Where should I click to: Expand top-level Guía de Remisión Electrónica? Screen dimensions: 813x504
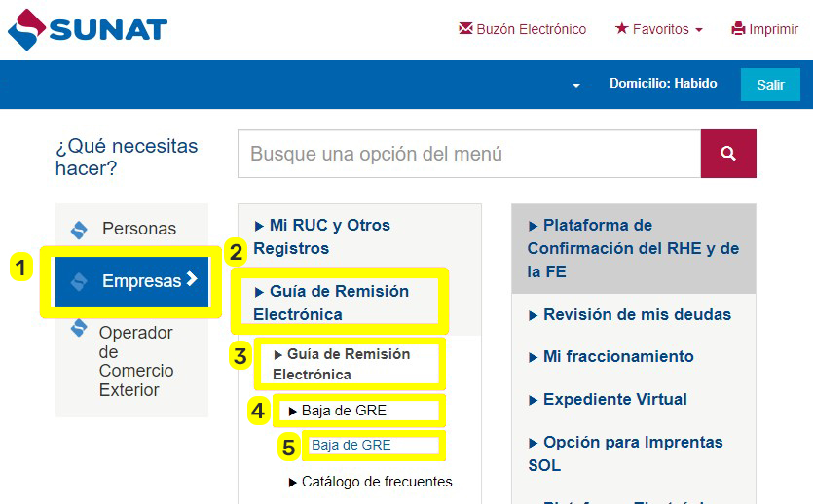click(331, 303)
